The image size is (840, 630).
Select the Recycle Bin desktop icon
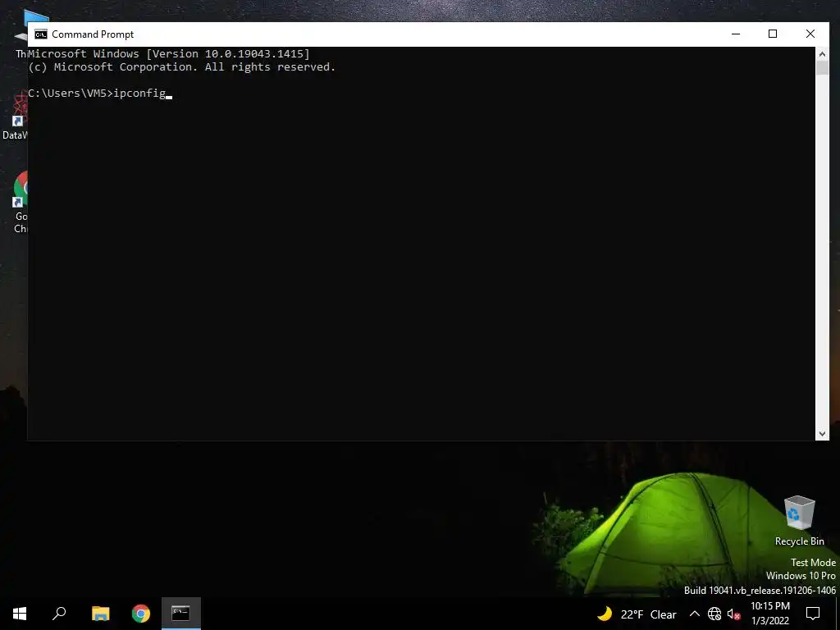799,520
